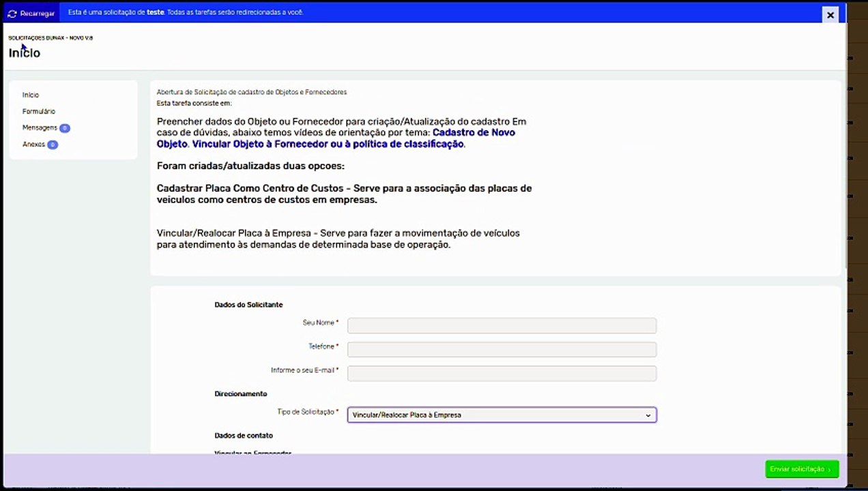Focus the Telefone input field
The width and height of the screenshot is (868, 491).
(502, 349)
